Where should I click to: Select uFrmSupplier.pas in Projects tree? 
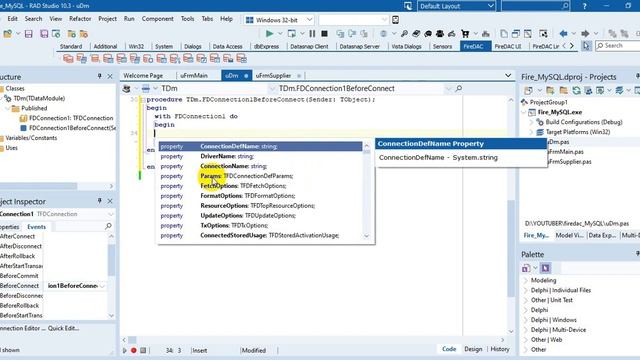pos(569,162)
